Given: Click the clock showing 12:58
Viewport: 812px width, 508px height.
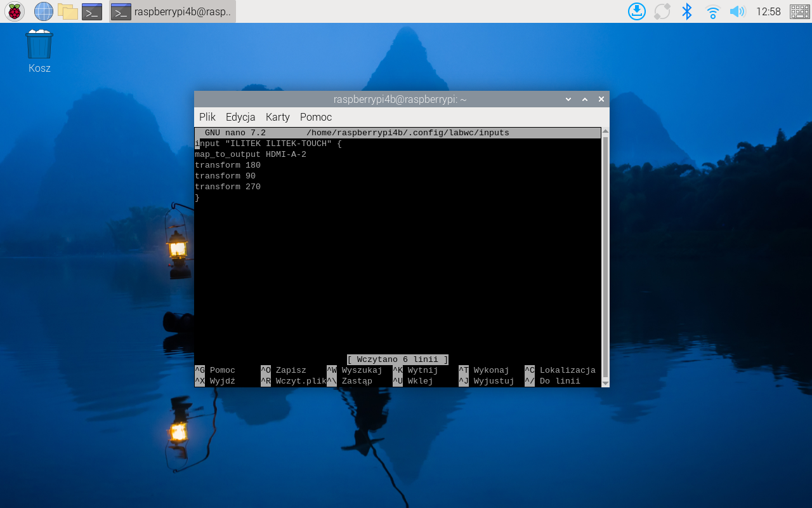Looking at the screenshot, I should 768,11.
